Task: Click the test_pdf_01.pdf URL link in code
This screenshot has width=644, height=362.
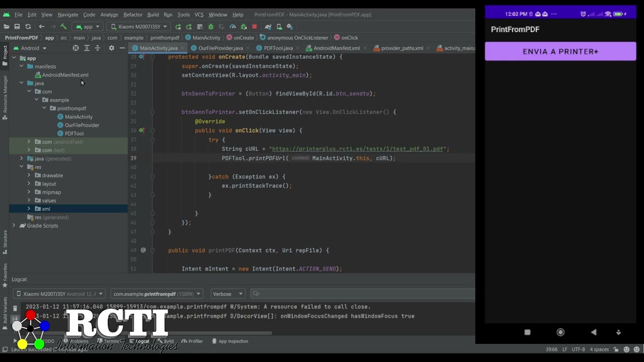Action: pyautogui.click(x=357, y=149)
